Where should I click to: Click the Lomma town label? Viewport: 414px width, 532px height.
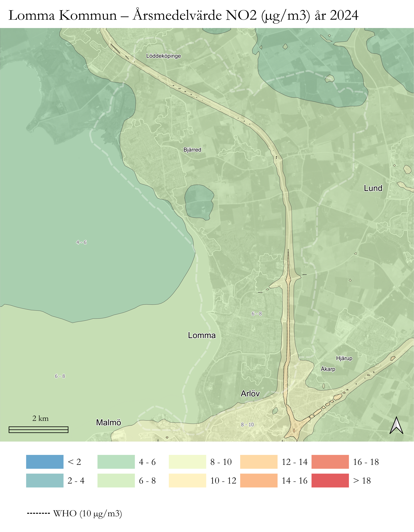tap(202, 335)
